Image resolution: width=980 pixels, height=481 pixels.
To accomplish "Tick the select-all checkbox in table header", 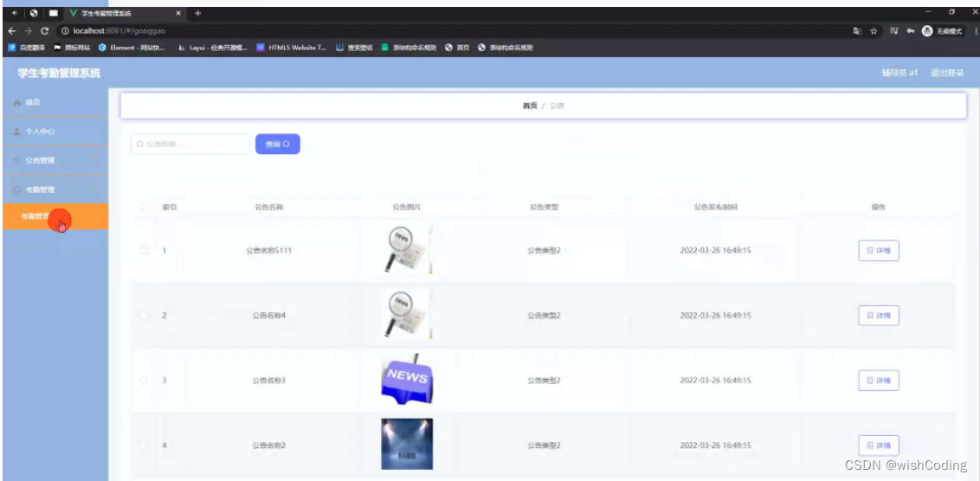I will click(144, 207).
